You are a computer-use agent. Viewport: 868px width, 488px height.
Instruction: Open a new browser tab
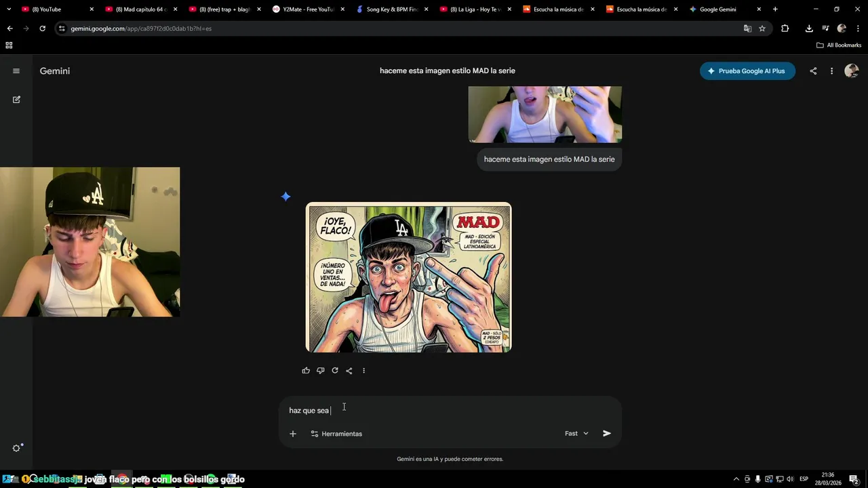775,9
